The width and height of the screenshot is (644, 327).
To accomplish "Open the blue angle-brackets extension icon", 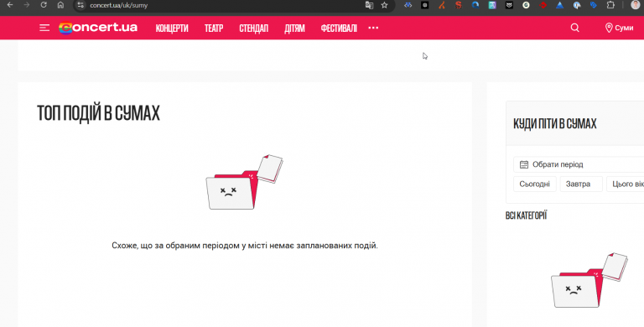I will 408,5.
